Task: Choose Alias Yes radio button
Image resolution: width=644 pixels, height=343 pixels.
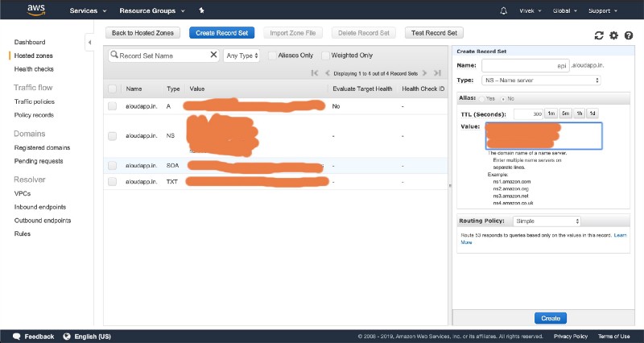Action: point(481,99)
